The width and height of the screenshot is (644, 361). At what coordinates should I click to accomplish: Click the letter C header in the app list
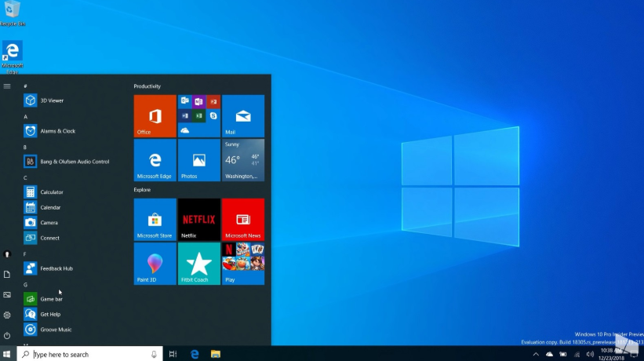pos(25,178)
